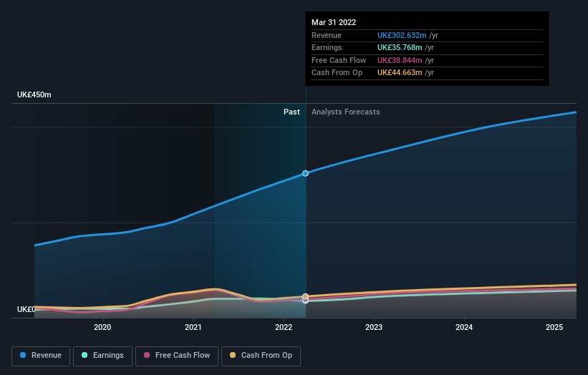Click the UK£450m y-axis label
The image size is (588, 375).
[x=34, y=94]
